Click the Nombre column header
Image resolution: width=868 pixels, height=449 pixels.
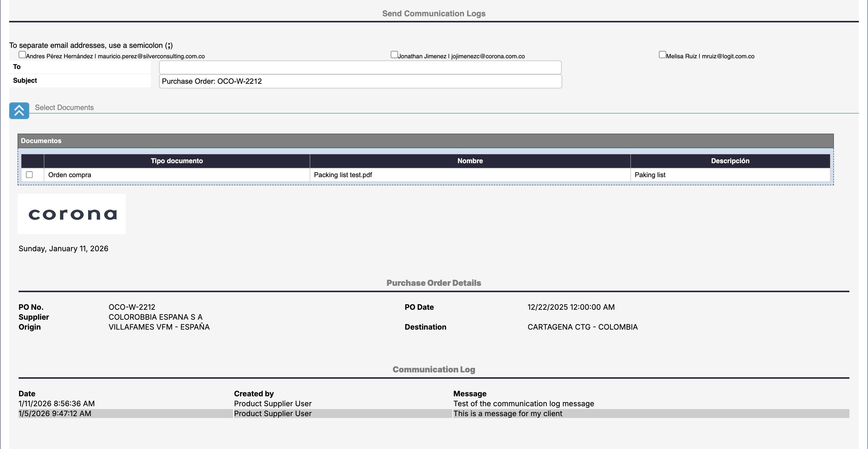click(470, 161)
